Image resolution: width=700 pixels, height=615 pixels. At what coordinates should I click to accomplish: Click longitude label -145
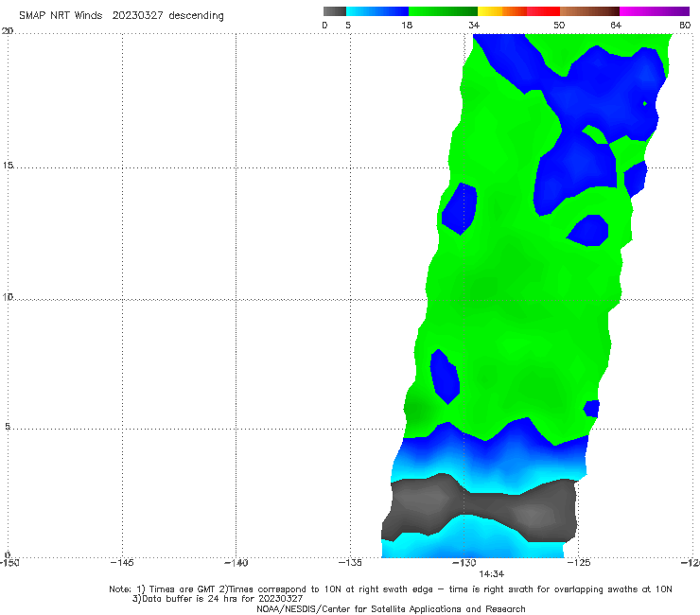[x=122, y=563]
